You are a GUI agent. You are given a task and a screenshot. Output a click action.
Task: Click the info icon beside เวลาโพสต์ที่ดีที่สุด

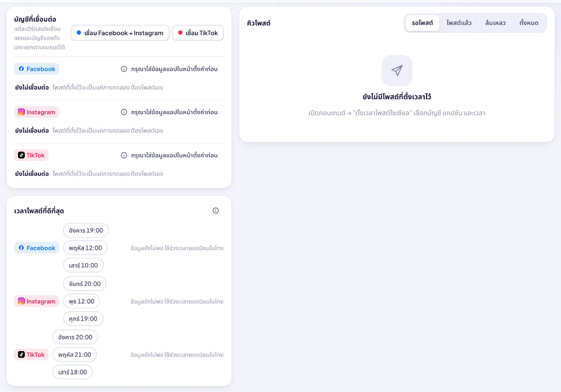(216, 211)
